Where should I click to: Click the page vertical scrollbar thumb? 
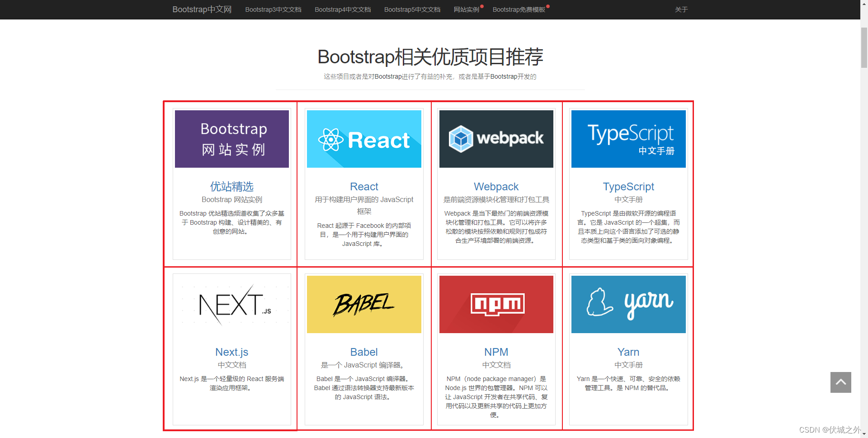tap(864, 47)
